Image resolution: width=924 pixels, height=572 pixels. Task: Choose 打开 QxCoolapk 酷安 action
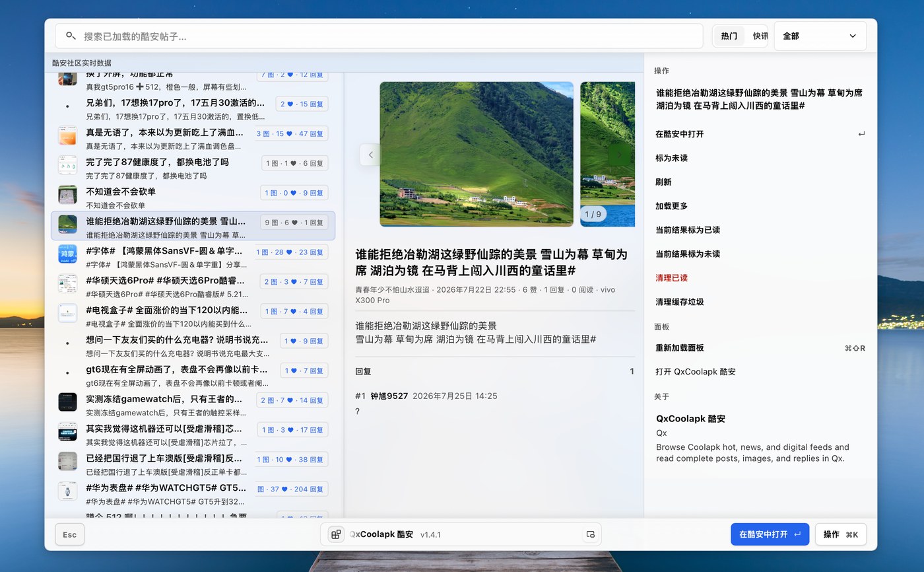(x=760, y=372)
